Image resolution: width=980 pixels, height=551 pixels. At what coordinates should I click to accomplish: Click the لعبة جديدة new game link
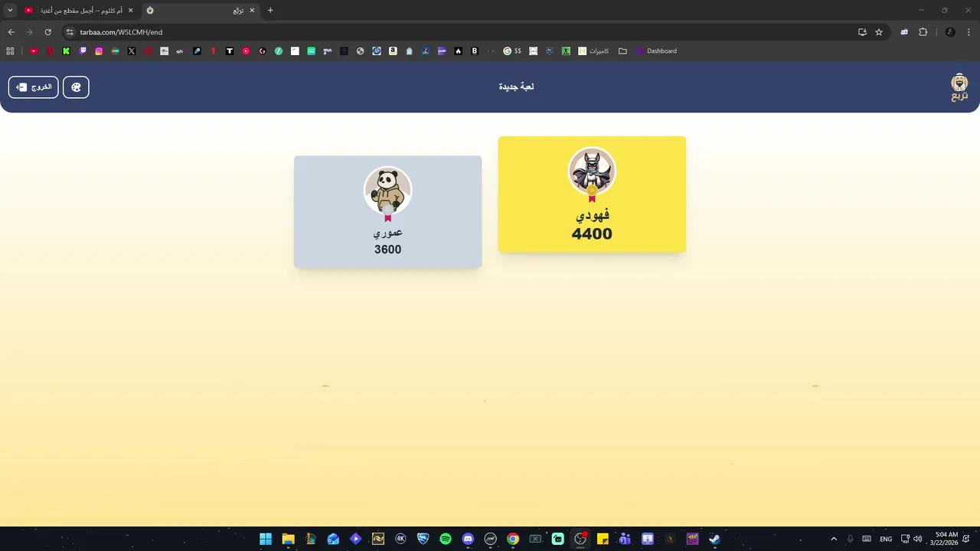(516, 86)
